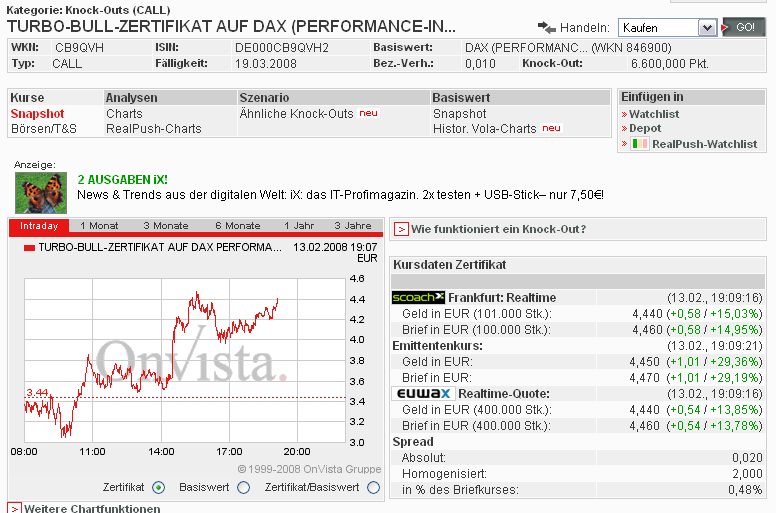Click the GO! button next to Handeln
Image resolution: width=782 pixels, height=513 pixels.
pyautogui.click(x=745, y=27)
